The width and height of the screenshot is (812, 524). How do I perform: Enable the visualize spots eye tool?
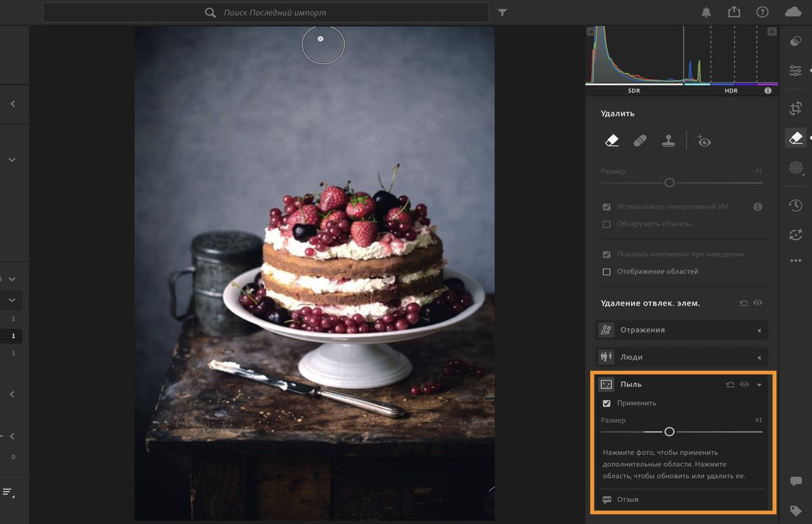702,141
